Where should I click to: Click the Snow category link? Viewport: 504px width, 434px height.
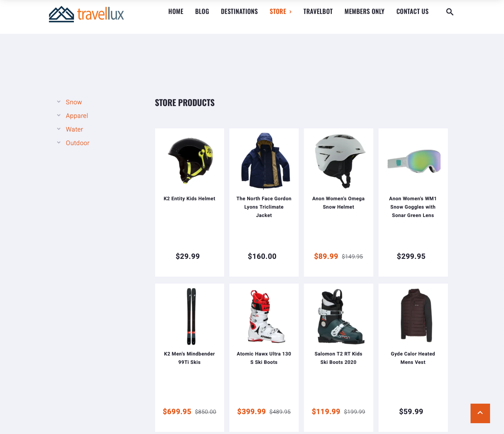click(74, 102)
